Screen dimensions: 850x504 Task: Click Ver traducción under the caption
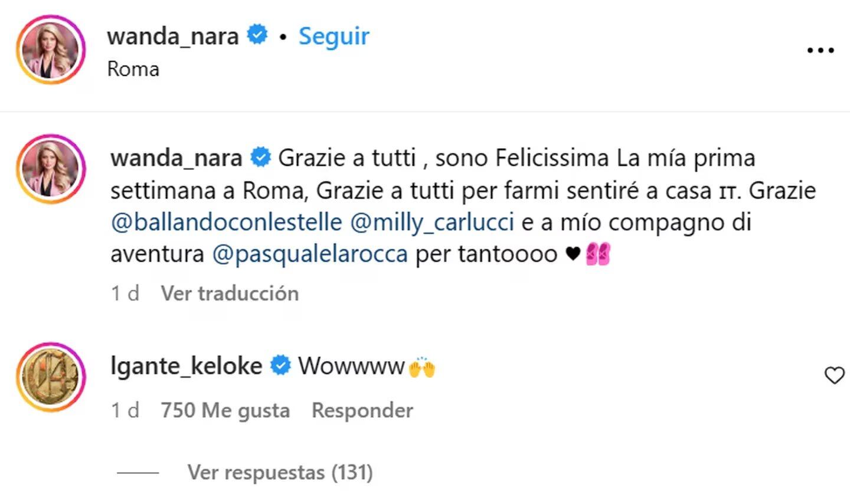230,293
